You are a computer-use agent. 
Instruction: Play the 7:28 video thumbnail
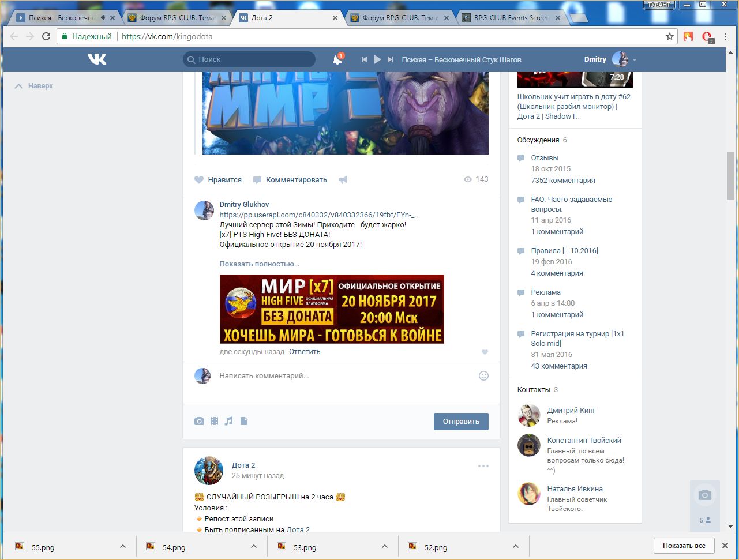pyautogui.click(x=575, y=80)
